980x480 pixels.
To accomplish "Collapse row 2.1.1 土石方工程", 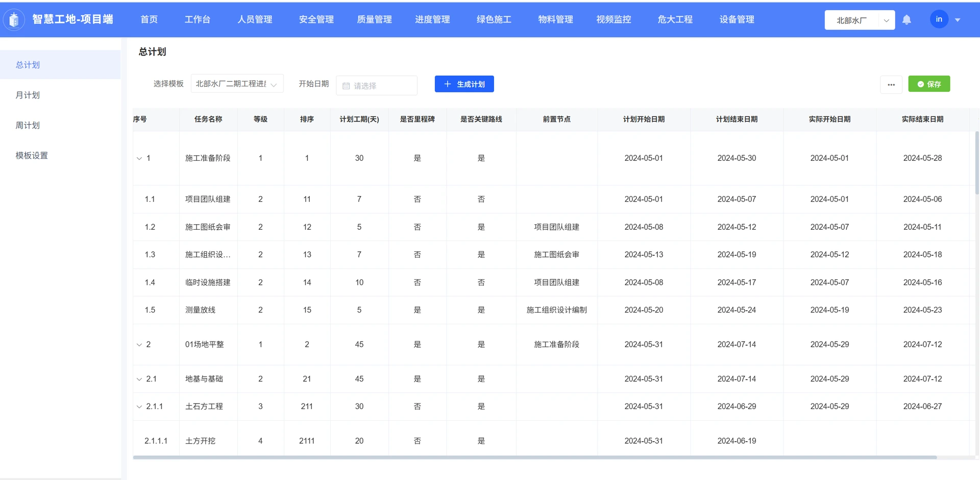I will [139, 406].
